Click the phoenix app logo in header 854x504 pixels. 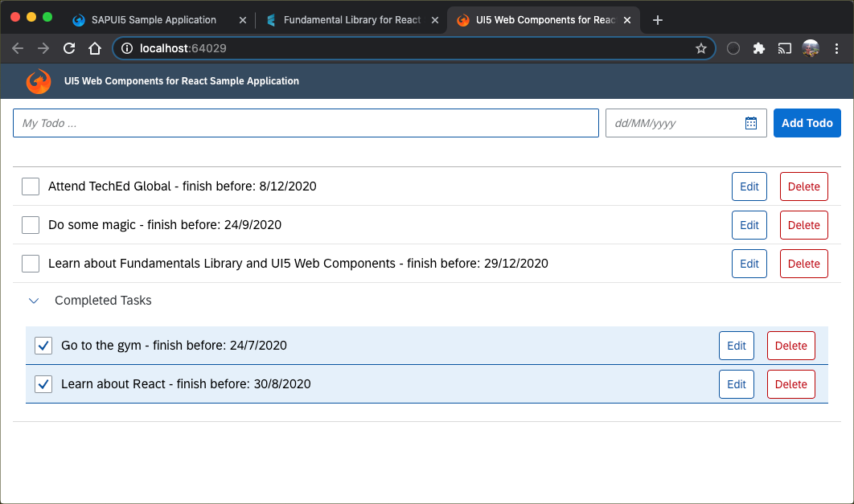[39, 81]
